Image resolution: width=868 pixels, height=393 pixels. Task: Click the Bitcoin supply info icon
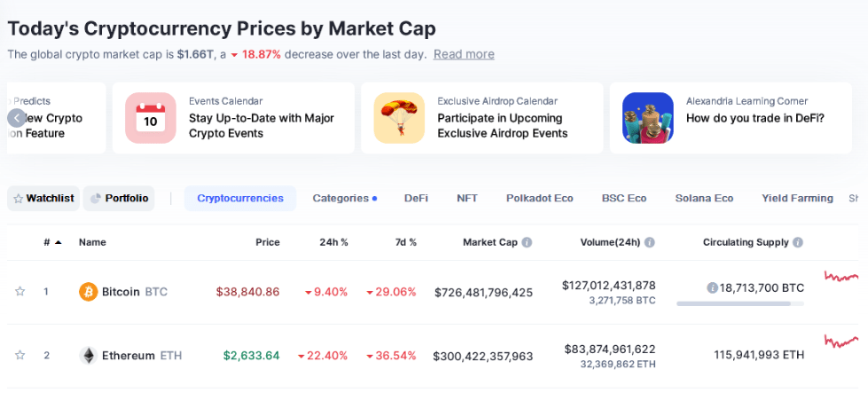pyautogui.click(x=712, y=288)
